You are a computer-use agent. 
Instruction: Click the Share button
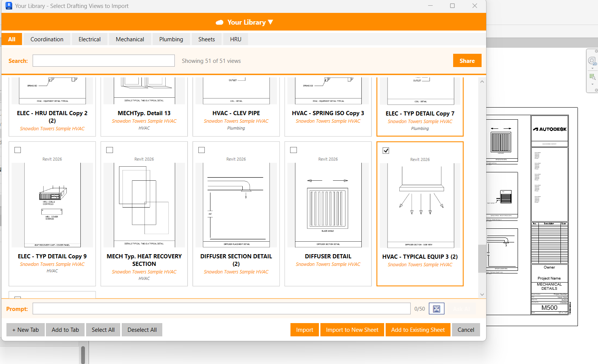[467, 61]
